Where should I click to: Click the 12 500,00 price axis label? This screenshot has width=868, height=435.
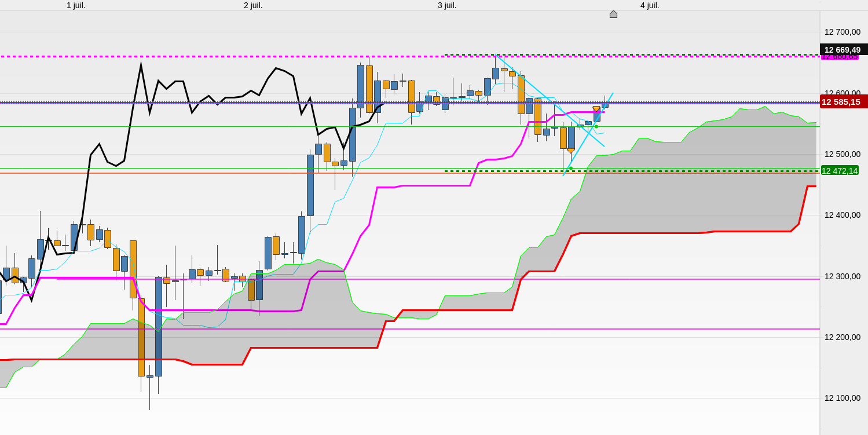point(843,154)
